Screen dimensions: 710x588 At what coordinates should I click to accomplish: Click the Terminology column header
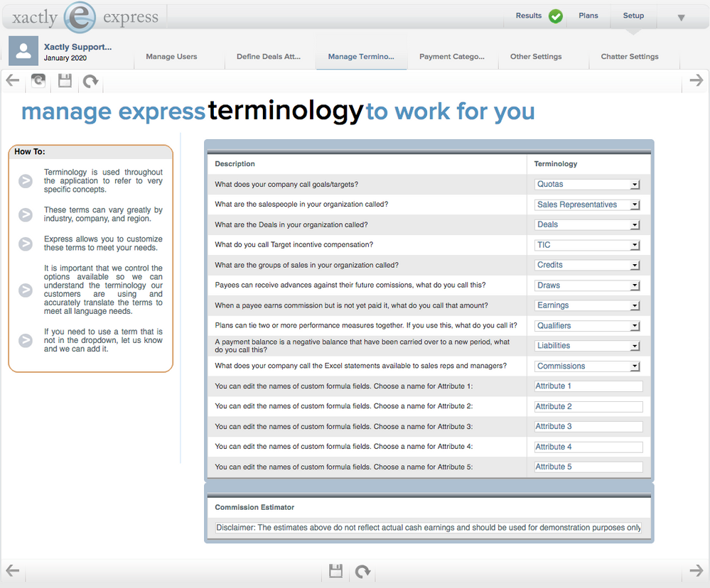[556, 164]
